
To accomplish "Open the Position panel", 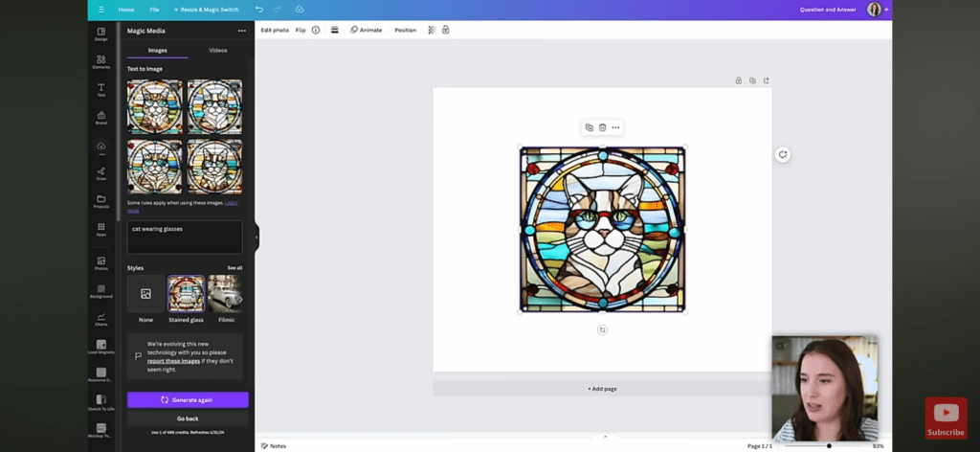I will pos(405,30).
